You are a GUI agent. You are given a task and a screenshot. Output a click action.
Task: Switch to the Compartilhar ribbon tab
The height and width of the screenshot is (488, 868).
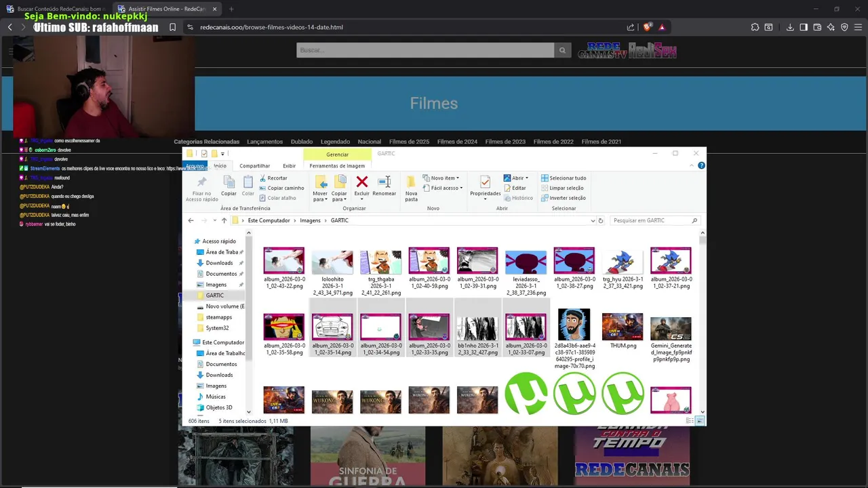pyautogui.click(x=255, y=166)
